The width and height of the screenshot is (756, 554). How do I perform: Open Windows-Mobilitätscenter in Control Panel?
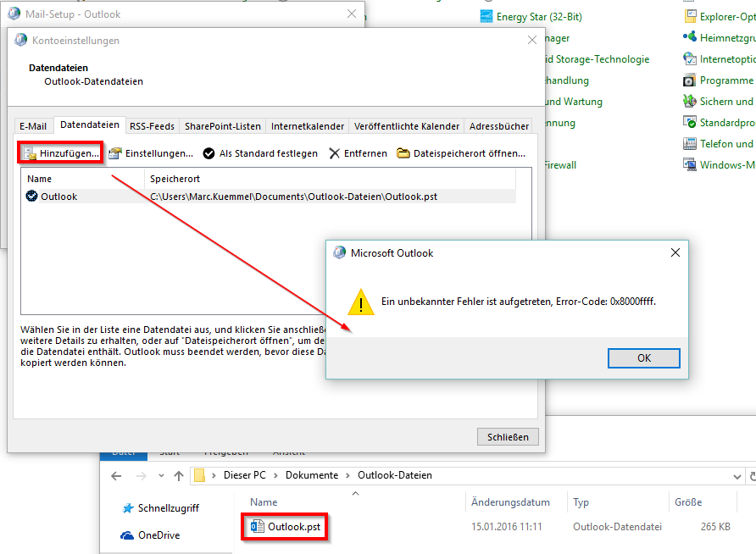pos(727,164)
